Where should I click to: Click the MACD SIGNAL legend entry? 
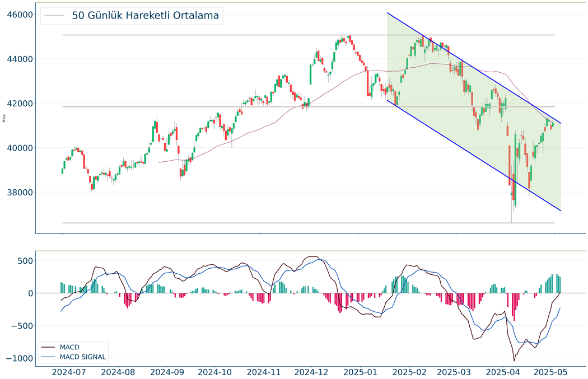[83, 357]
